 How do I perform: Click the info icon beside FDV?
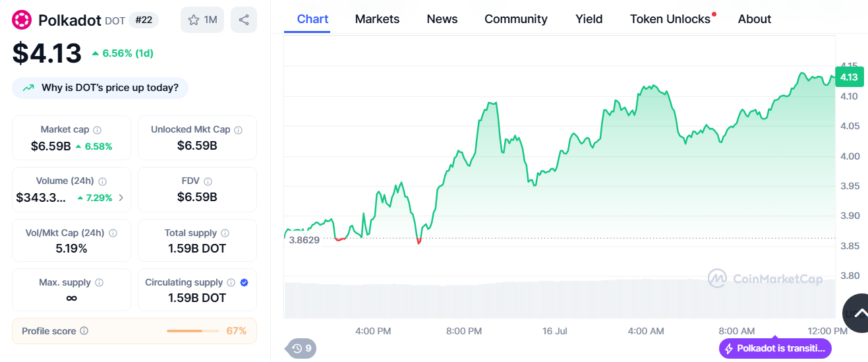coord(208,181)
